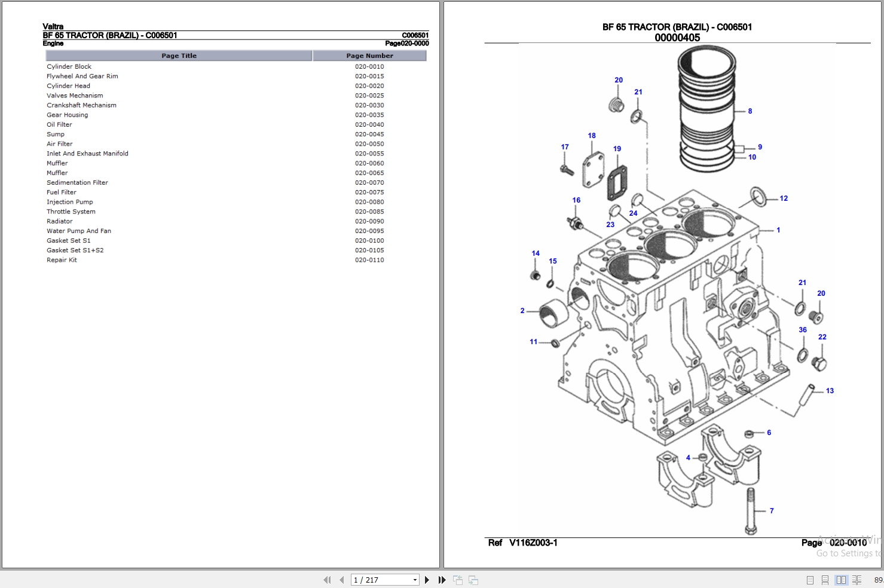Jump to the first page icon
Viewport: 884px width, 588px height.
(327, 580)
